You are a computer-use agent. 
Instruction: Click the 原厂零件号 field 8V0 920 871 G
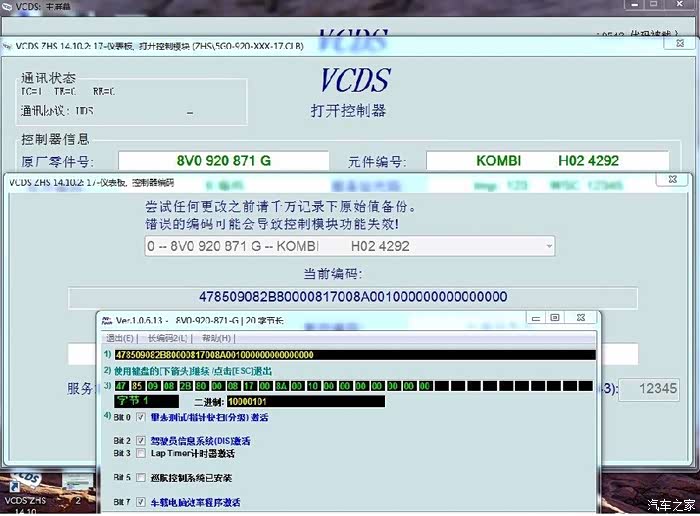pyautogui.click(x=224, y=161)
